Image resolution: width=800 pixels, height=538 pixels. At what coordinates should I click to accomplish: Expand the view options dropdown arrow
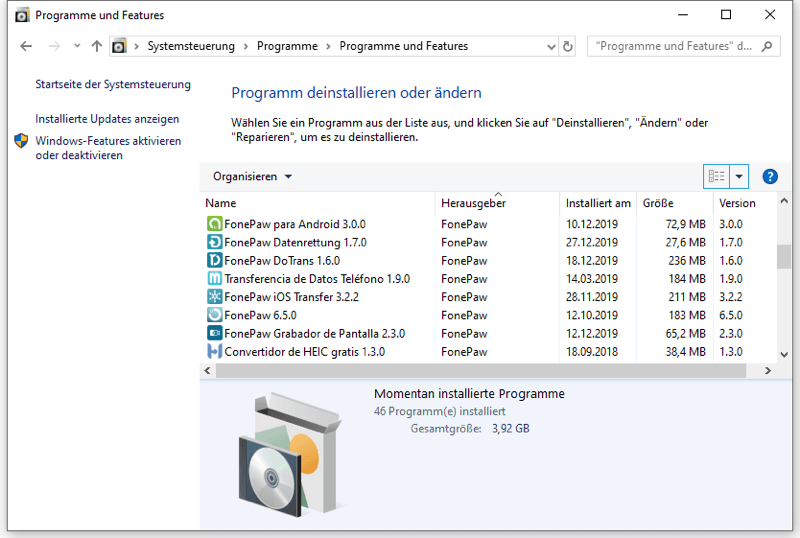point(739,177)
